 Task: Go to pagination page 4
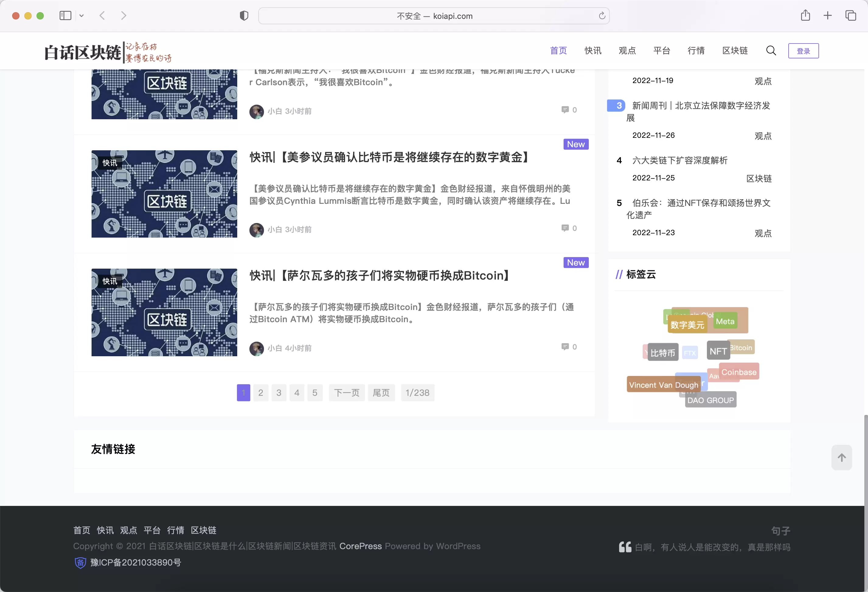click(297, 393)
